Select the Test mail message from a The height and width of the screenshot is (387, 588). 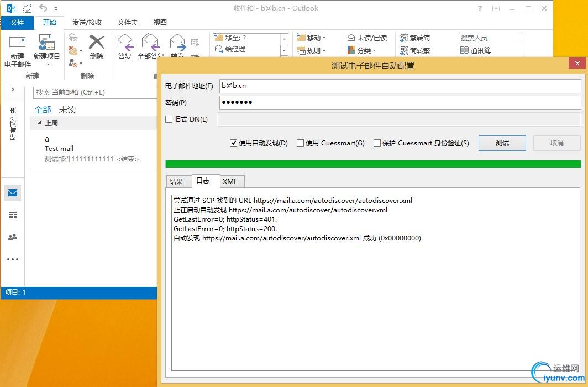93,149
